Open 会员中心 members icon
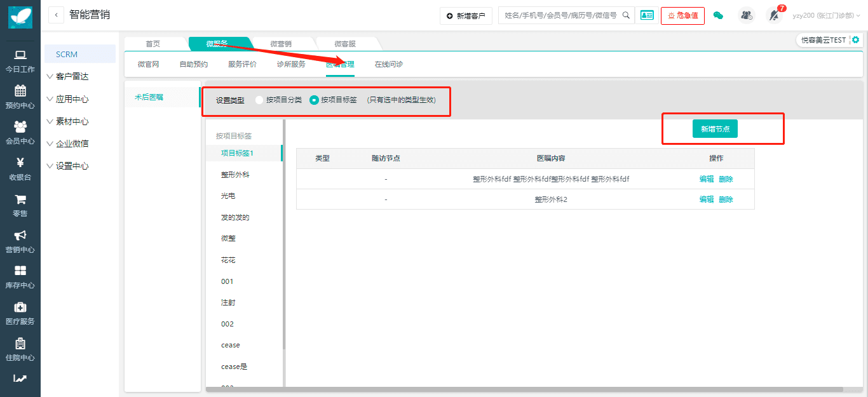The width and height of the screenshot is (868, 397). coord(20,127)
